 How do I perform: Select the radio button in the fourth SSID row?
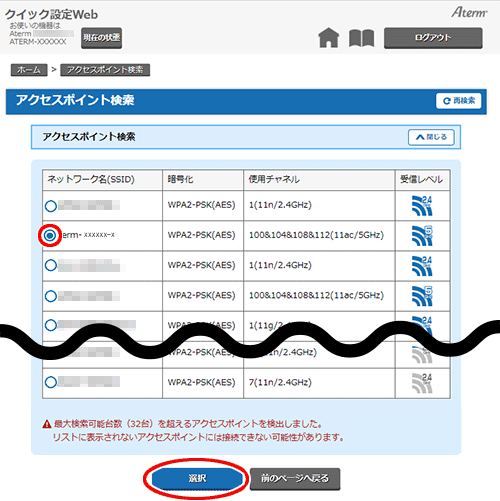tap(51, 296)
